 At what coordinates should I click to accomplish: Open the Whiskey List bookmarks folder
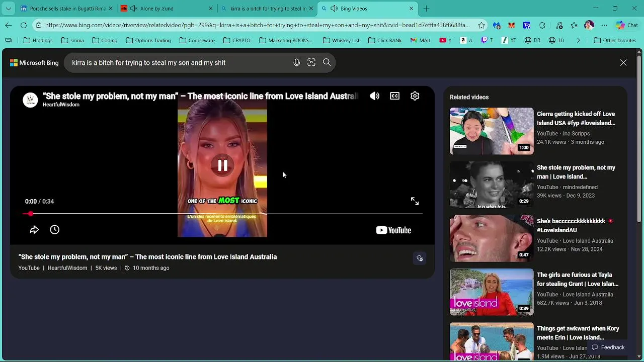click(341, 40)
